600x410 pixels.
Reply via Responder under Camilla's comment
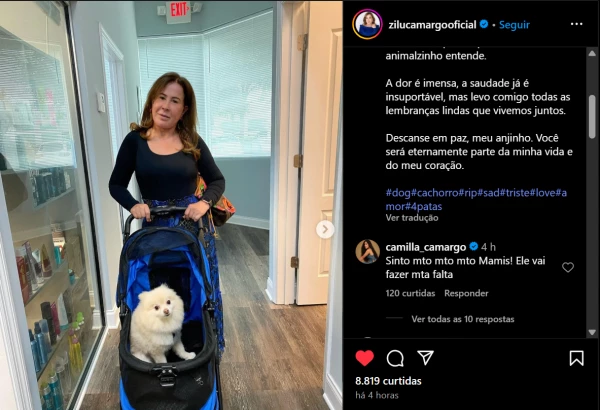[466, 293]
